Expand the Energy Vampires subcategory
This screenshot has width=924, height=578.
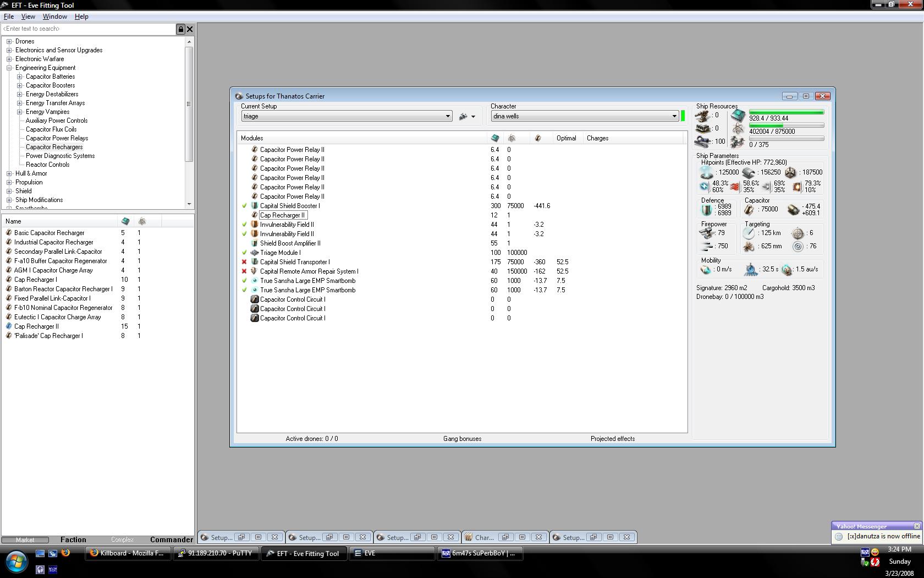point(19,112)
